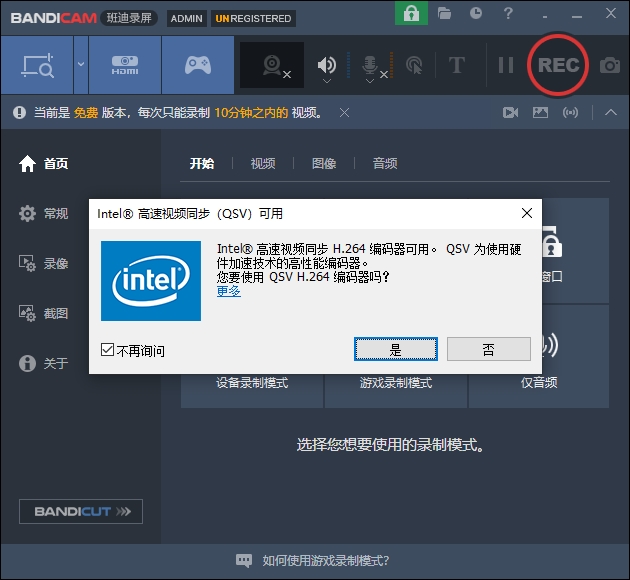Click the text overlay T icon
This screenshot has width=630, height=580.
[x=456, y=65]
